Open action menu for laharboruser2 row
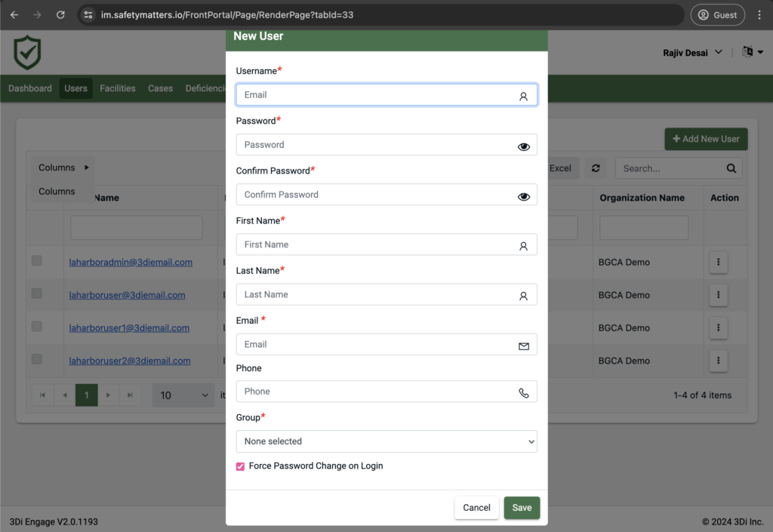The image size is (773, 532). tap(719, 361)
